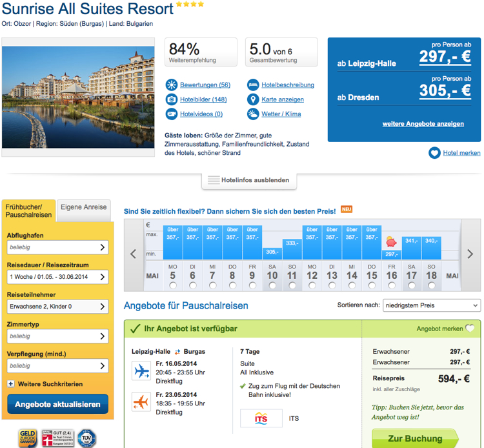This screenshot has height=448, width=484.
Task: Click the Leipzig-Halle Burgas swap arrows icon
Action: pyautogui.click(x=177, y=352)
